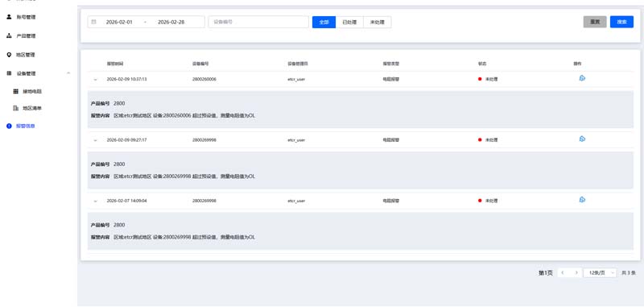
Task: Open 账号管理 in the sidebar
Action: coord(26,17)
